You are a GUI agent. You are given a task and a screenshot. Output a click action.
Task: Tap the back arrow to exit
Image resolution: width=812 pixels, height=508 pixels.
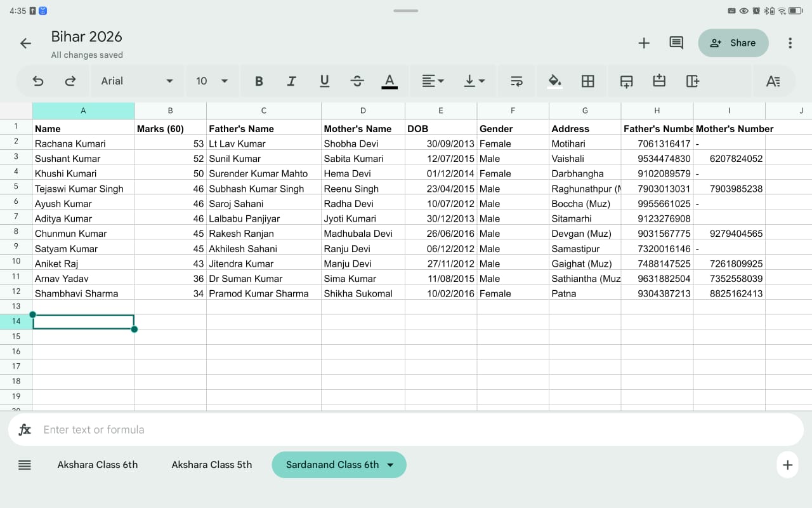coord(25,43)
